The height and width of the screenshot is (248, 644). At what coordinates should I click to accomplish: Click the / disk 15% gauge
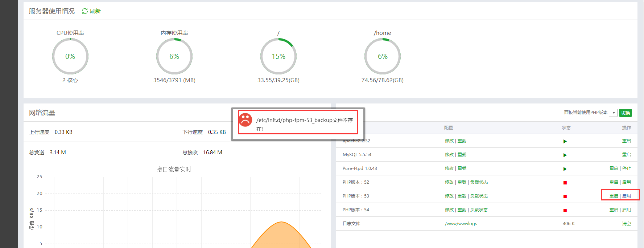click(x=278, y=56)
